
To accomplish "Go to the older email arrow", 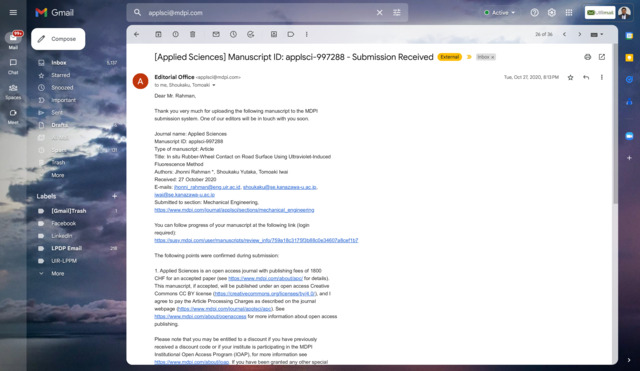I will point(580,35).
